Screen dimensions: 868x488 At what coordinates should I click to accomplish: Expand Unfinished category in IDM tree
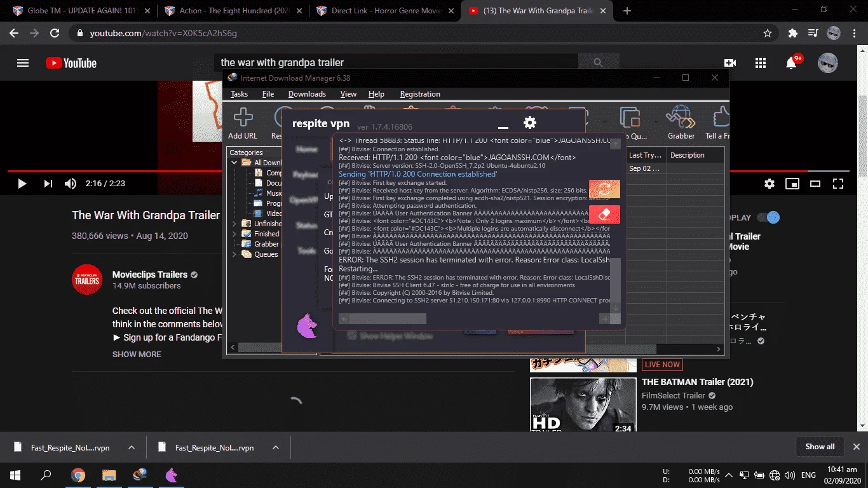click(x=234, y=224)
